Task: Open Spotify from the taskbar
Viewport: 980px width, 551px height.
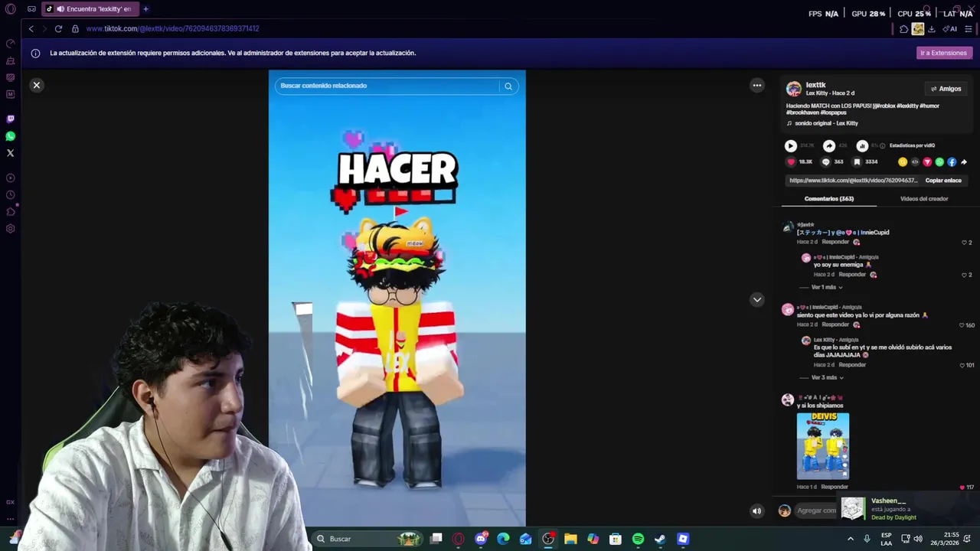Action: coord(638,540)
